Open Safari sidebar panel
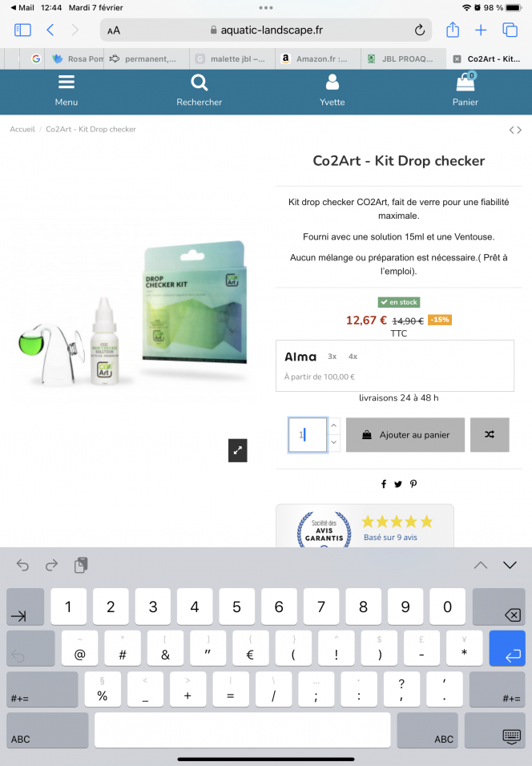 22,30
